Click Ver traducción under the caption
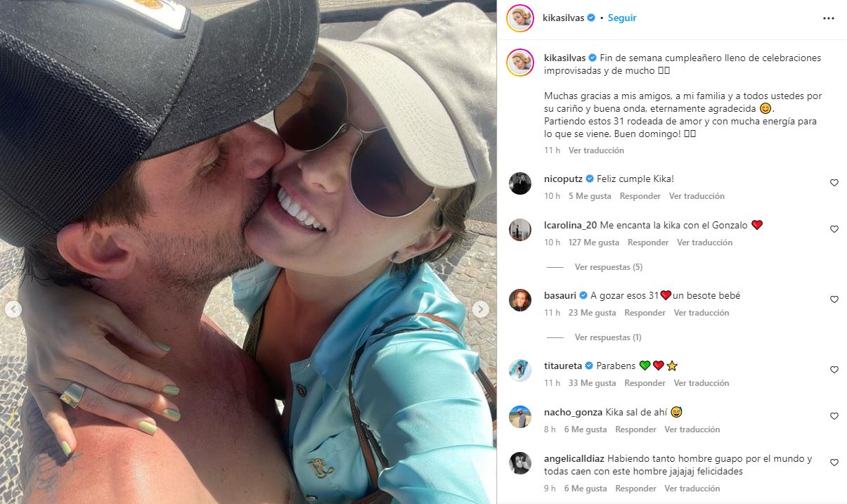Image resolution: width=847 pixels, height=504 pixels. pyautogui.click(x=596, y=150)
